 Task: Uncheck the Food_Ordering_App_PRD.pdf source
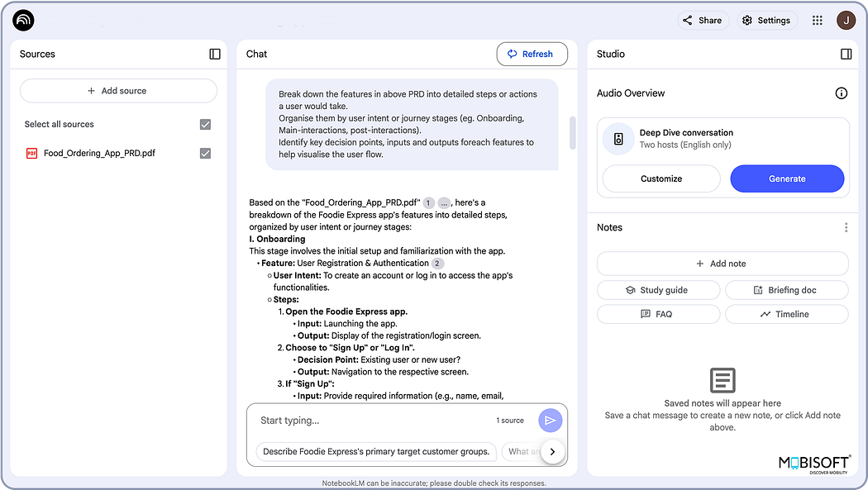click(205, 153)
